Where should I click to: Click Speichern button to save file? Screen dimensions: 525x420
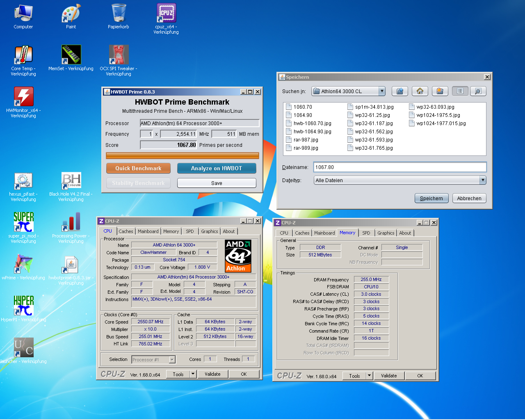pyautogui.click(x=431, y=198)
